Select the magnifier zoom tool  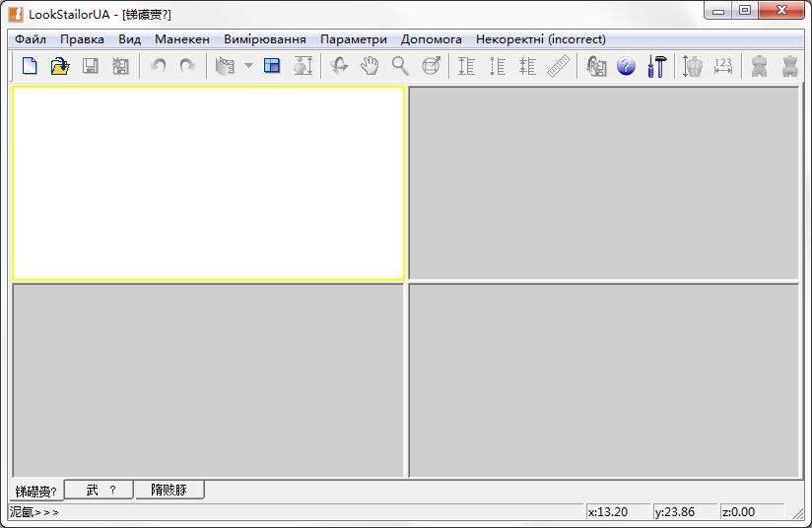[400, 66]
